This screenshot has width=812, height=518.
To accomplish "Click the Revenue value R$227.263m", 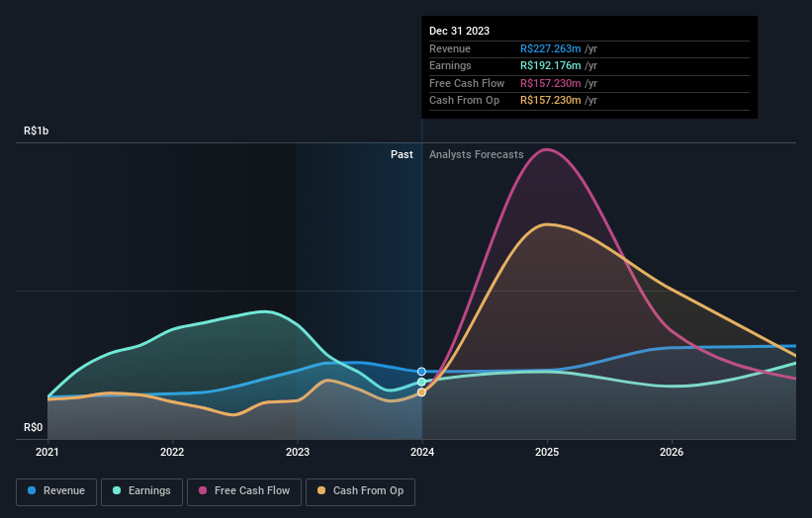I will [551, 48].
